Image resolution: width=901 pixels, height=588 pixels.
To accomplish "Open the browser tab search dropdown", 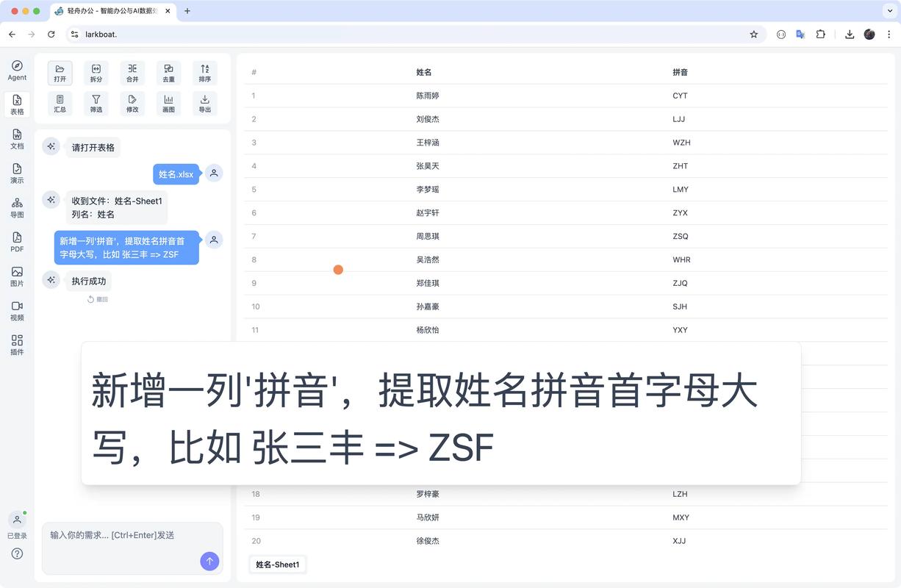I will tap(890, 11).
